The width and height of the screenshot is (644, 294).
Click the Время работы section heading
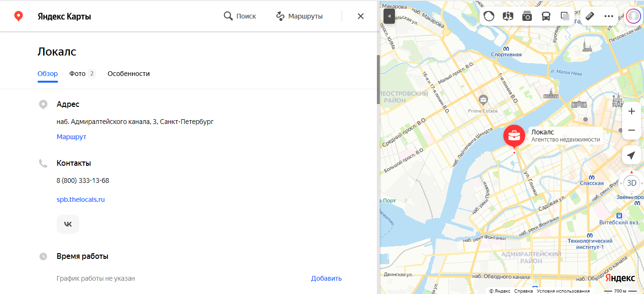click(82, 256)
